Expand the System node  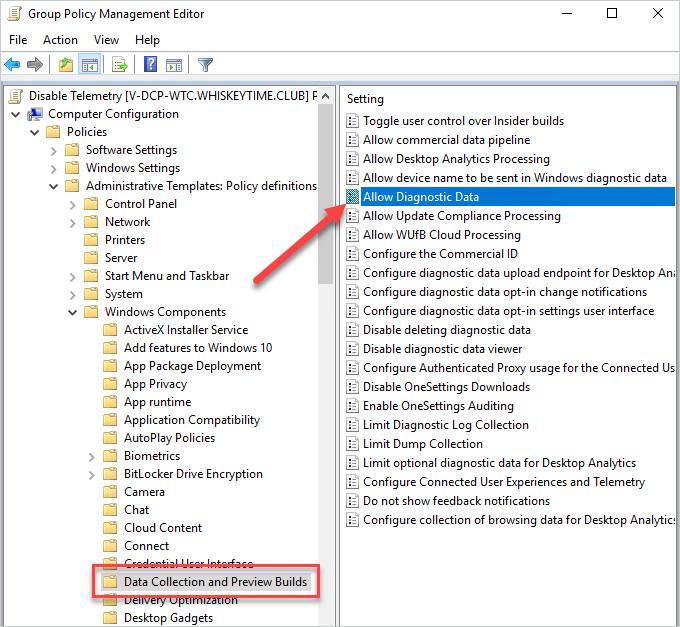73,295
